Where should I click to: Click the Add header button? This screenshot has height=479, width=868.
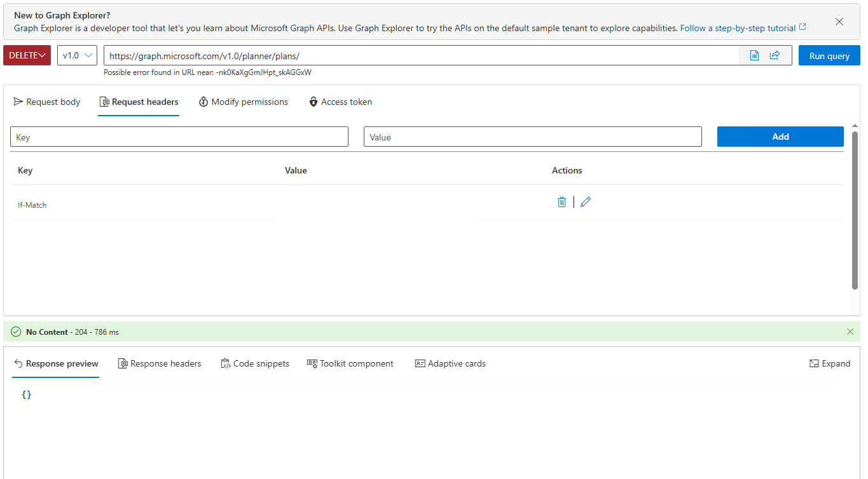point(780,137)
